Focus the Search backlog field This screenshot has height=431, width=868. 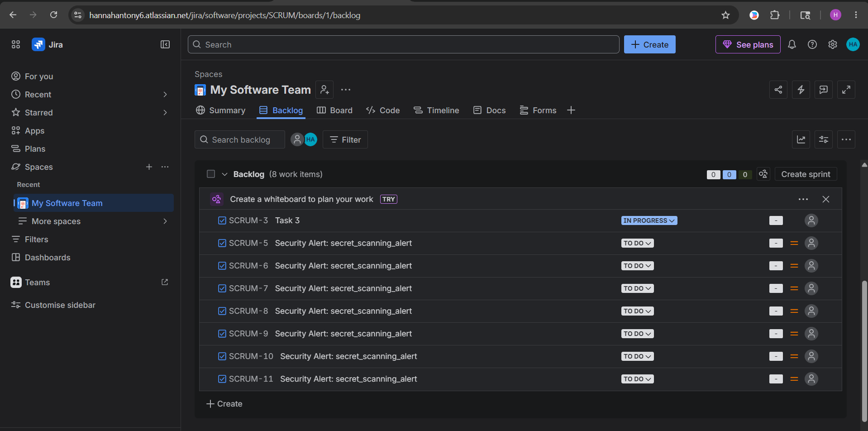coord(240,139)
